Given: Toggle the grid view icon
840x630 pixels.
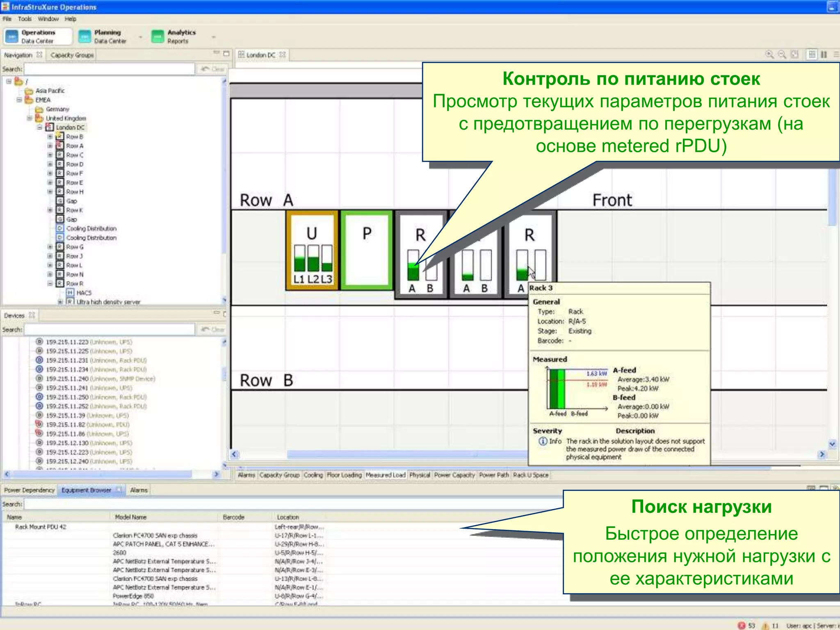Looking at the screenshot, I should pos(812,55).
